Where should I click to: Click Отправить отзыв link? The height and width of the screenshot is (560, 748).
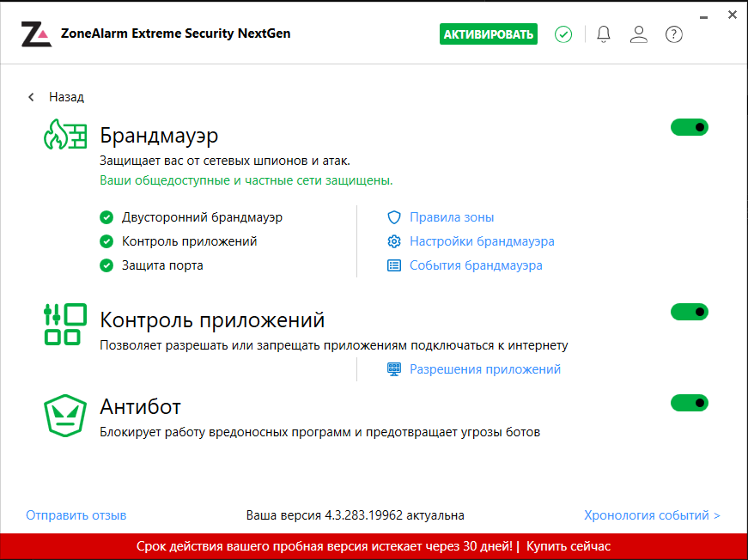tap(76, 515)
